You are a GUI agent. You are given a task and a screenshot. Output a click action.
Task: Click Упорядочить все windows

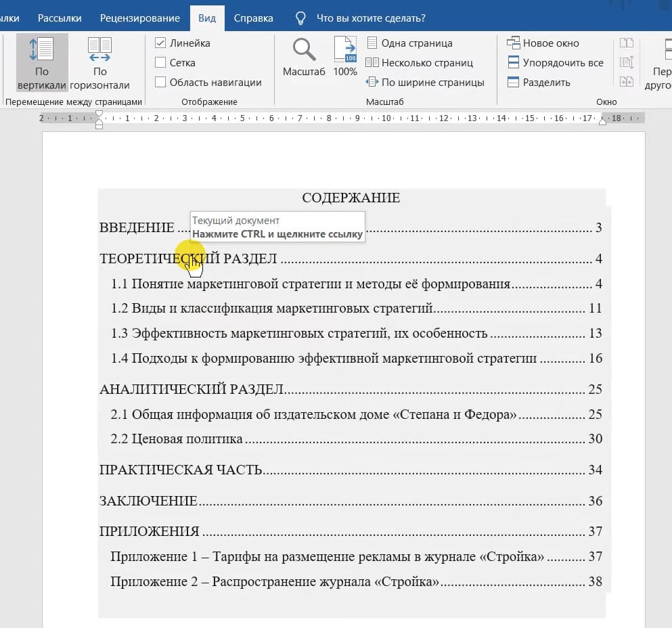(x=555, y=62)
